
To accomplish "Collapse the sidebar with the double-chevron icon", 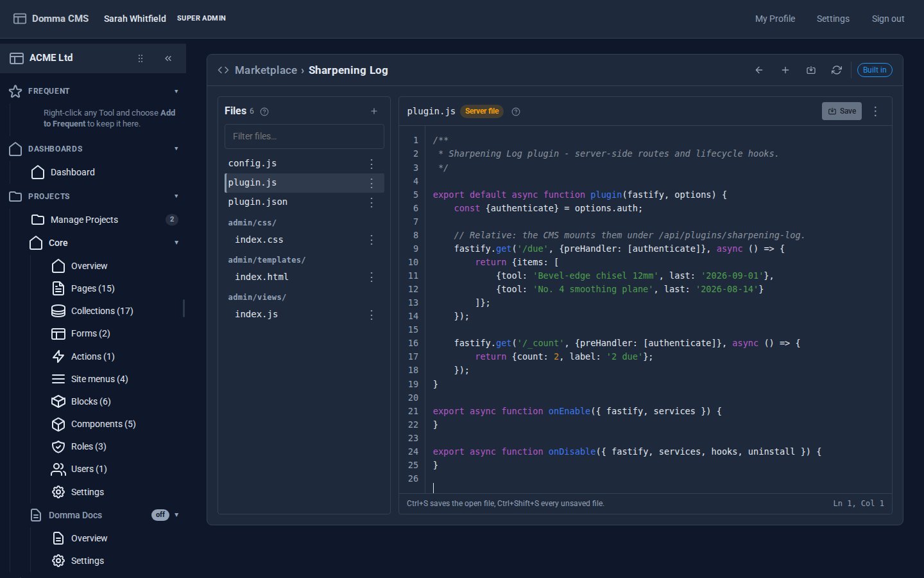I will click(168, 58).
